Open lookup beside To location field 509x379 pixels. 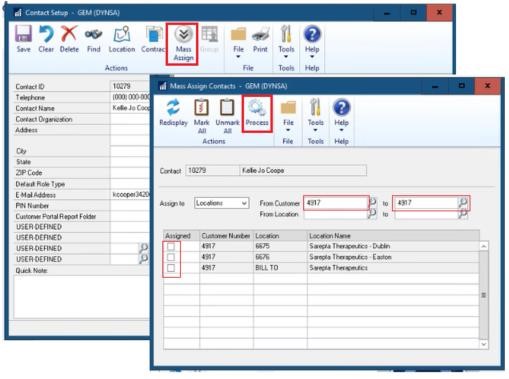(x=462, y=214)
